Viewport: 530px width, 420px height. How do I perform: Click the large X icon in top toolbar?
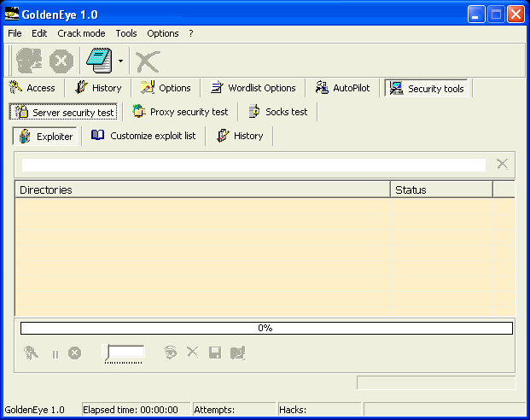[148, 61]
